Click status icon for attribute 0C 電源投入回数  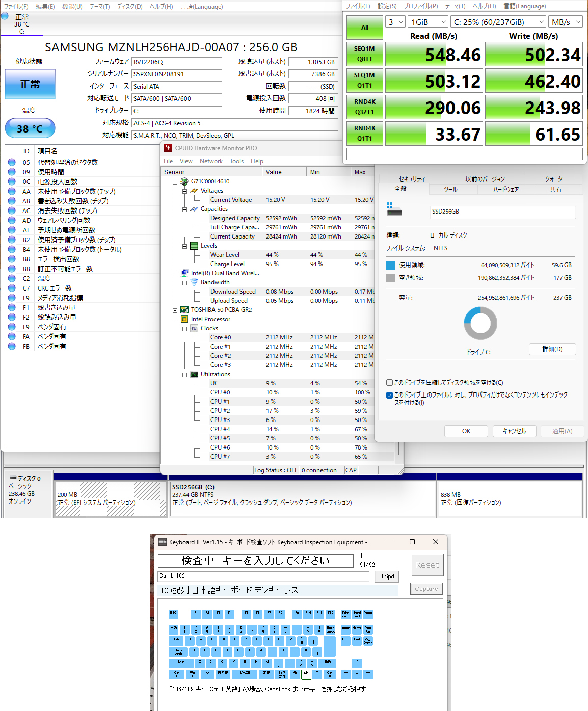[x=12, y=181]
